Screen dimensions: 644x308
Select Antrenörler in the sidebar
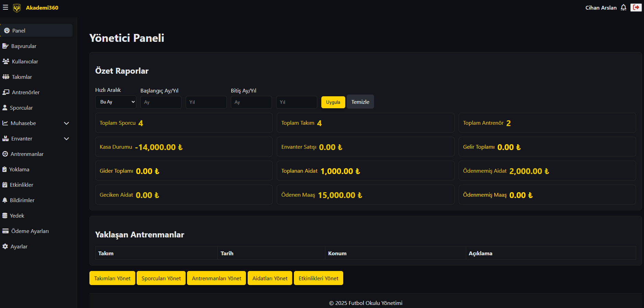(25, 92)
